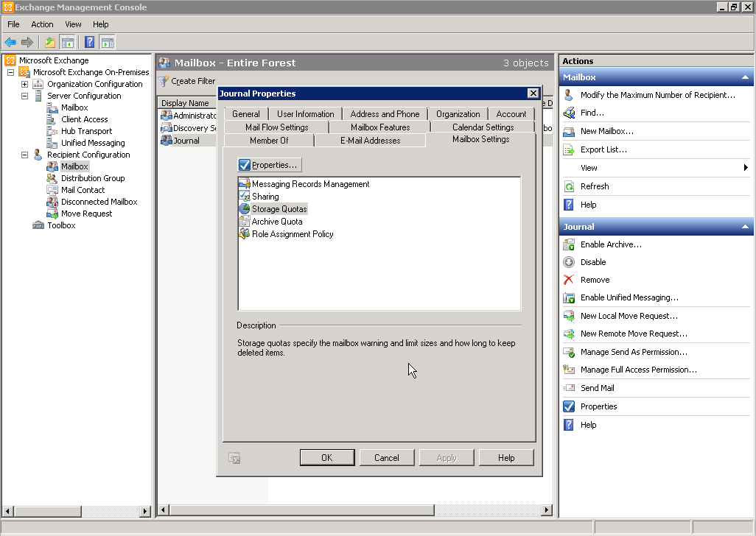Viewport: 756px width, 536px height.
Task: Click OK in Journal Properties
Action: pos(327,457)
